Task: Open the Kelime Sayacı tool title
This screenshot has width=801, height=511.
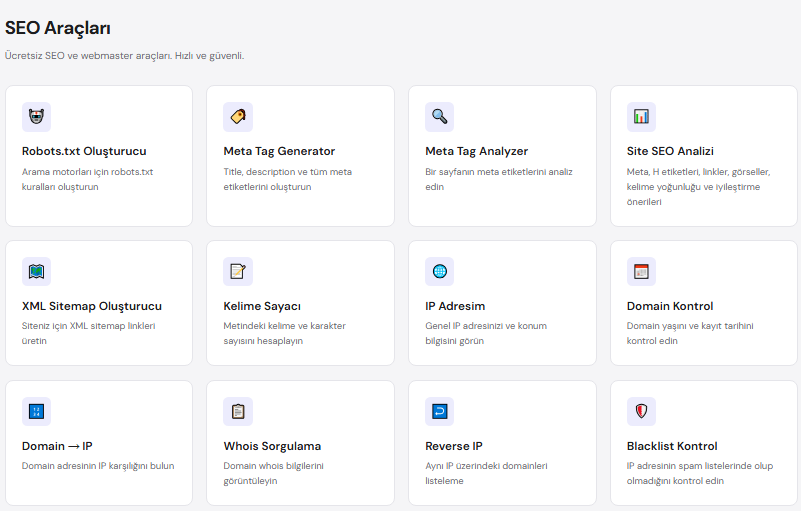Action: click(262, 306)
